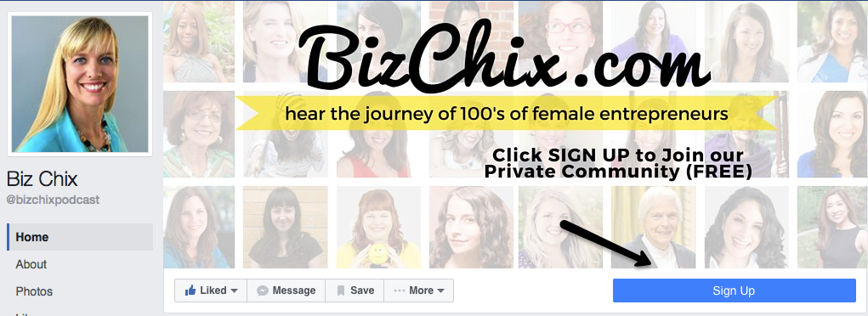Open the Biz Chix profile picture
Viewport: 868px width, 316px height.
pyautogui.click(x=80, y=83)
